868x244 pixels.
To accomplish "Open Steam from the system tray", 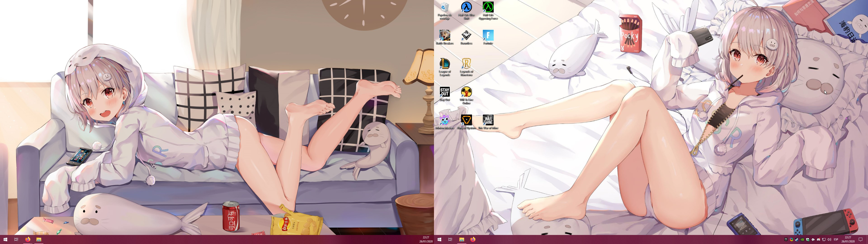I will point(797,240).
